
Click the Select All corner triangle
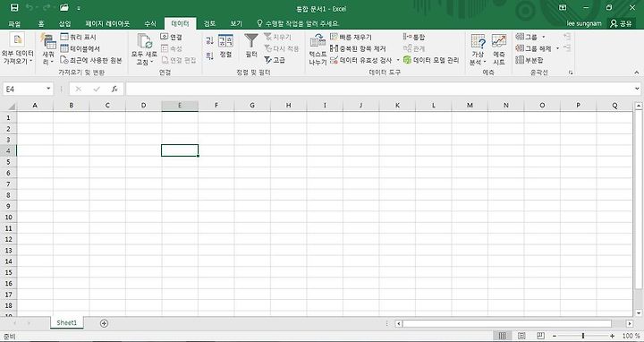pyautogui.click(x=11, y=107)
